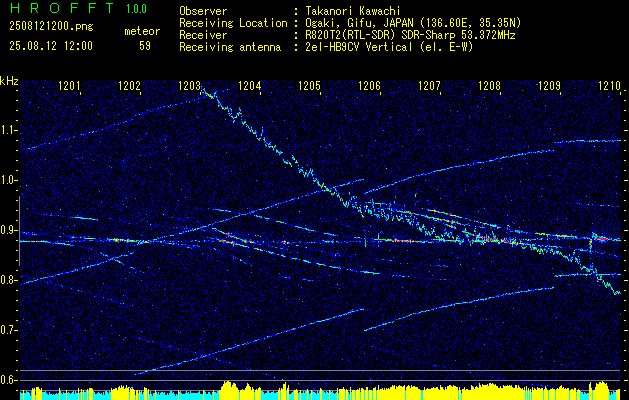This screenshot has height=400, width=629.
Task: Click the 1201 time marker
Action: [x=69, y=85]
